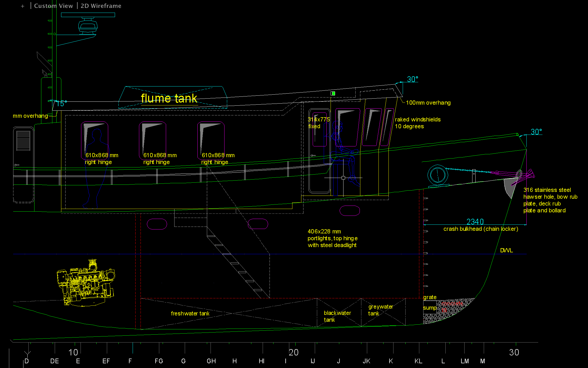Click the 30° angle dimension at the wheelhouse roof
Image resolution: width=588 pixels, height=368 pixels.
click(412, 79)
